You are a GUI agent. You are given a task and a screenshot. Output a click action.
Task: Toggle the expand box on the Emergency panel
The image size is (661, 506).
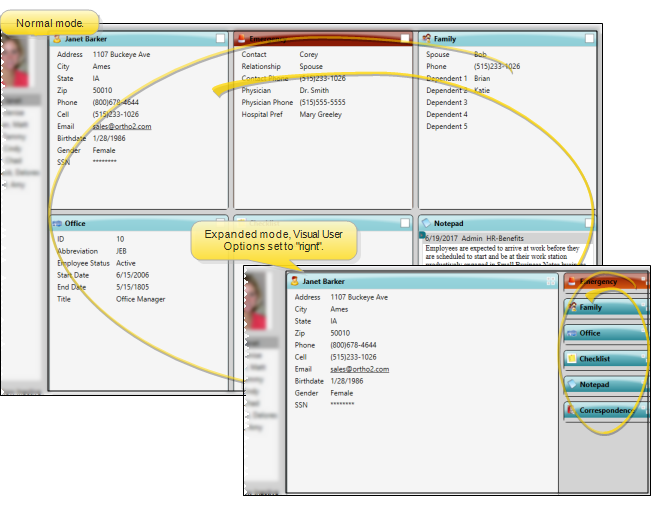[x=405, y=39]
